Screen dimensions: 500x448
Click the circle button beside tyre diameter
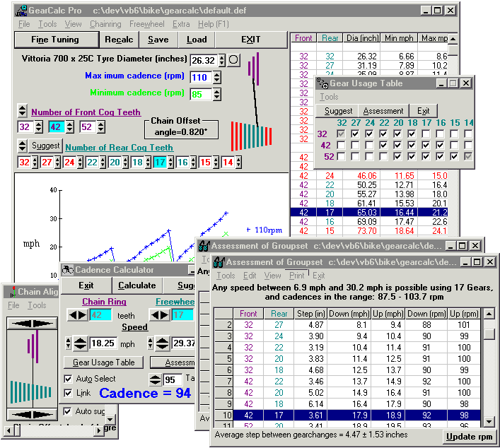(233, 59)
